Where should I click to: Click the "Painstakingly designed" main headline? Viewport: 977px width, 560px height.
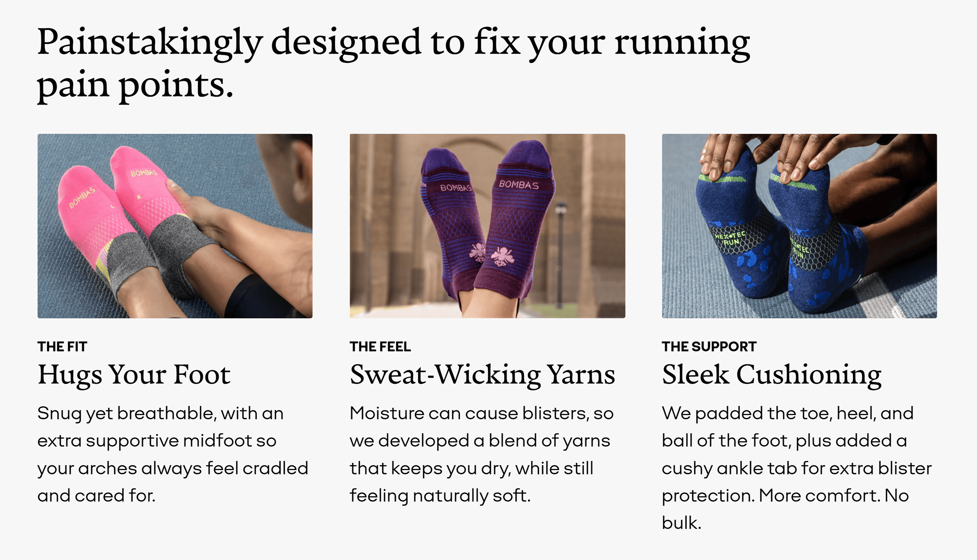(x=393, y=63)
